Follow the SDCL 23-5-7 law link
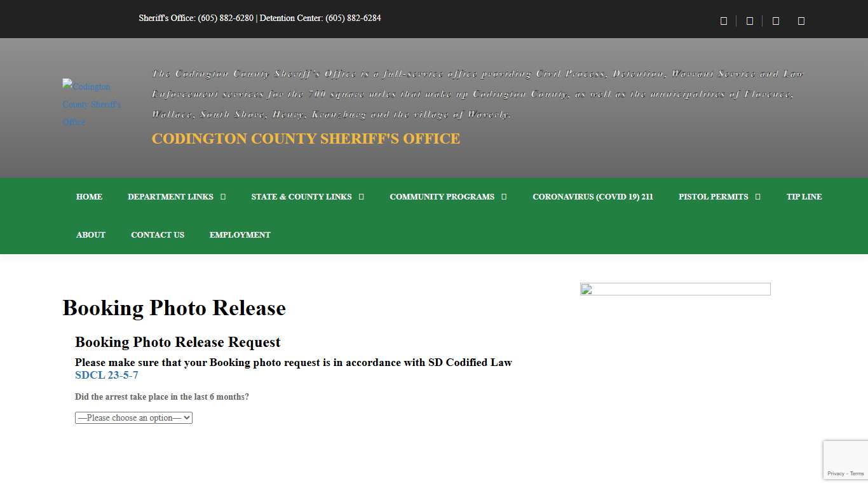 coord(107,376)
